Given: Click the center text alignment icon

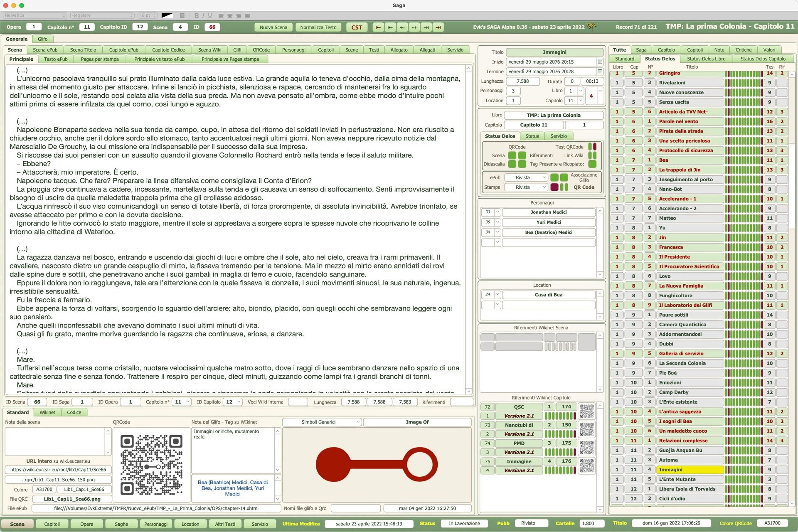Looking at the screenshot, I should 229,15.
